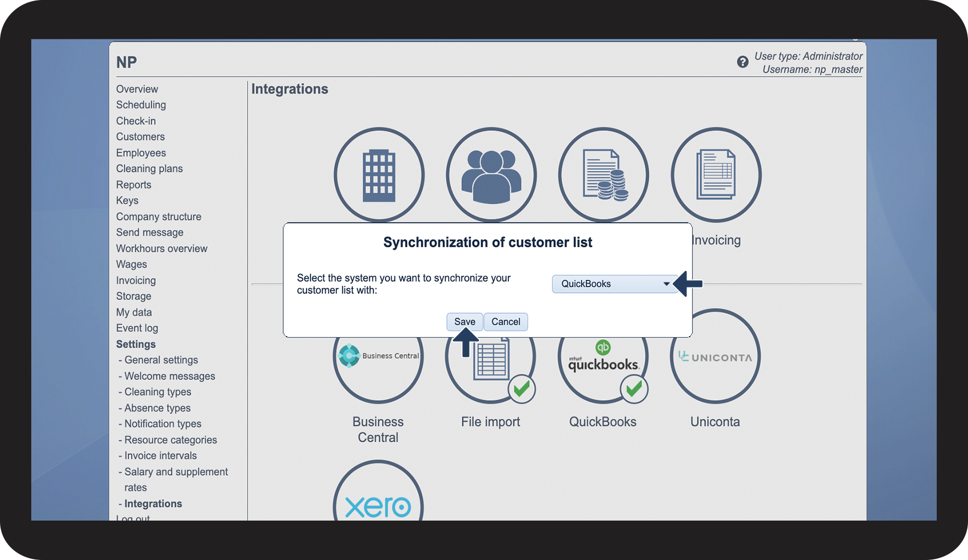Open the help question mark icon
The width and height of the screenshot is (968, 560).
click(742, 62)
